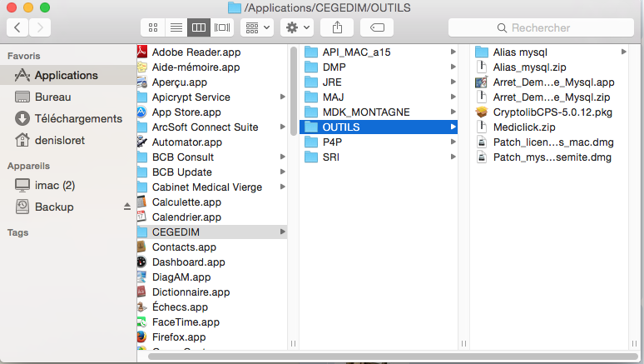Click the Firefox.app icon

click(x=142, y=337)
